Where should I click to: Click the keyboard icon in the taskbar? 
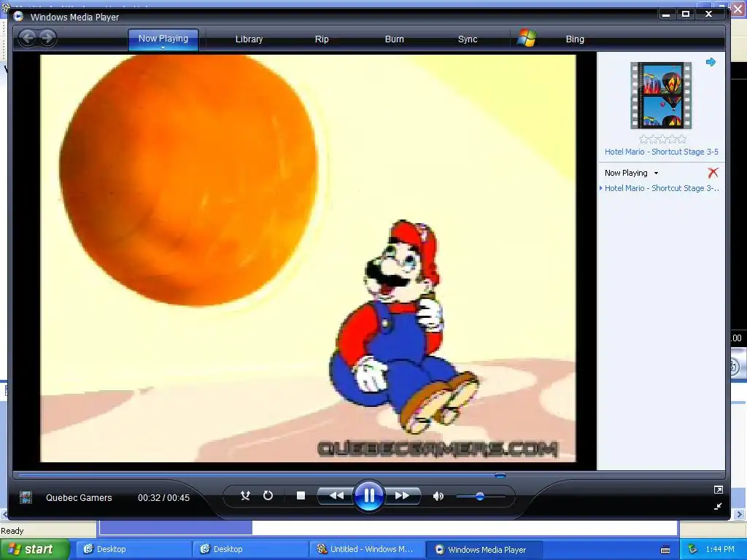tap(665, 550)
